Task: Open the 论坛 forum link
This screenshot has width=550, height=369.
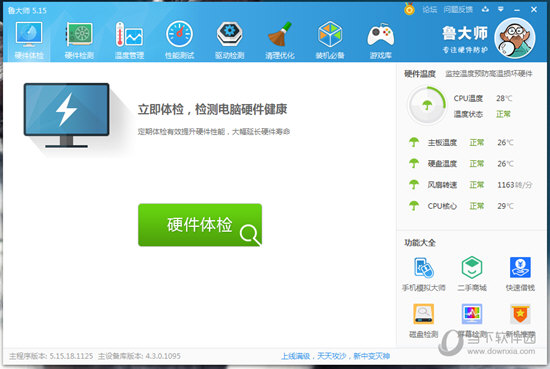Action: [430, 9]
